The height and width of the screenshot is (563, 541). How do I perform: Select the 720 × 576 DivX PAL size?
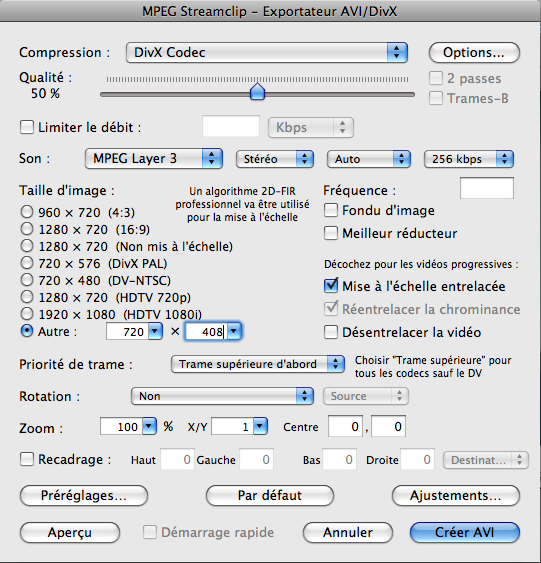(27, 263)
